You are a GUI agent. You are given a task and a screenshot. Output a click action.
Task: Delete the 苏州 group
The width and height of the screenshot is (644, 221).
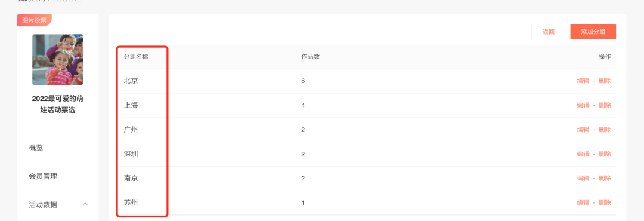click(605, 202)
